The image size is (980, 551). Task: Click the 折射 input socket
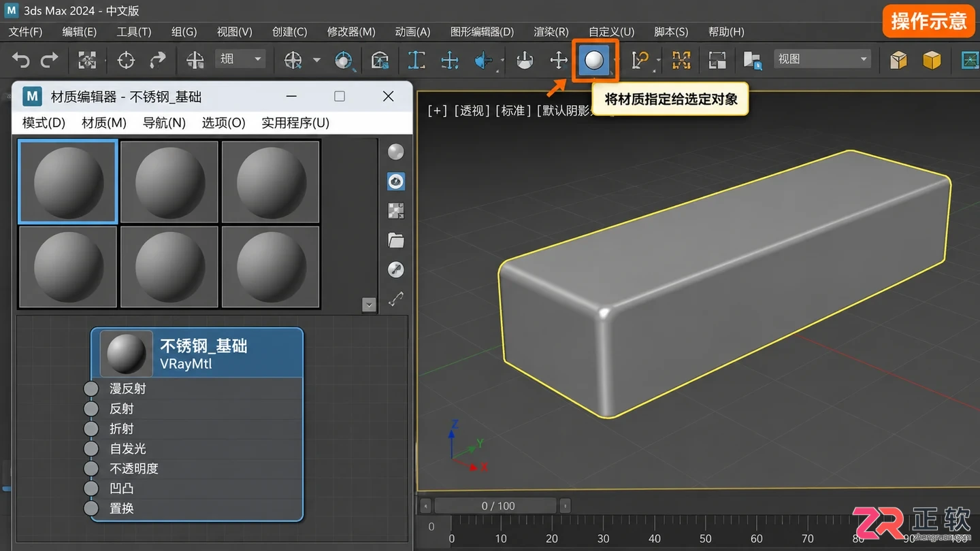pos(91,429)
